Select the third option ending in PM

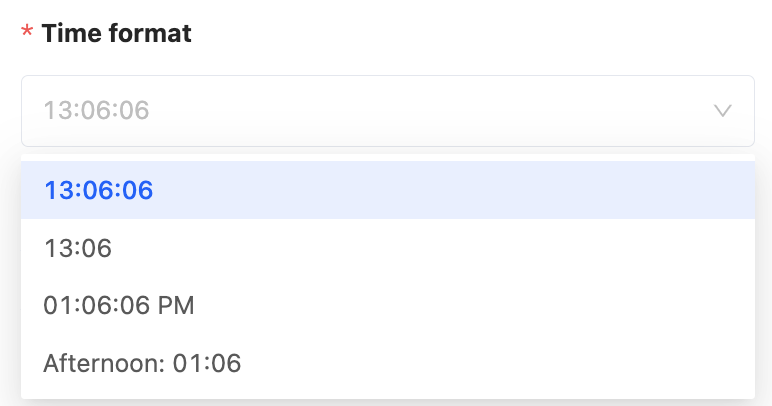pos(119,306)
